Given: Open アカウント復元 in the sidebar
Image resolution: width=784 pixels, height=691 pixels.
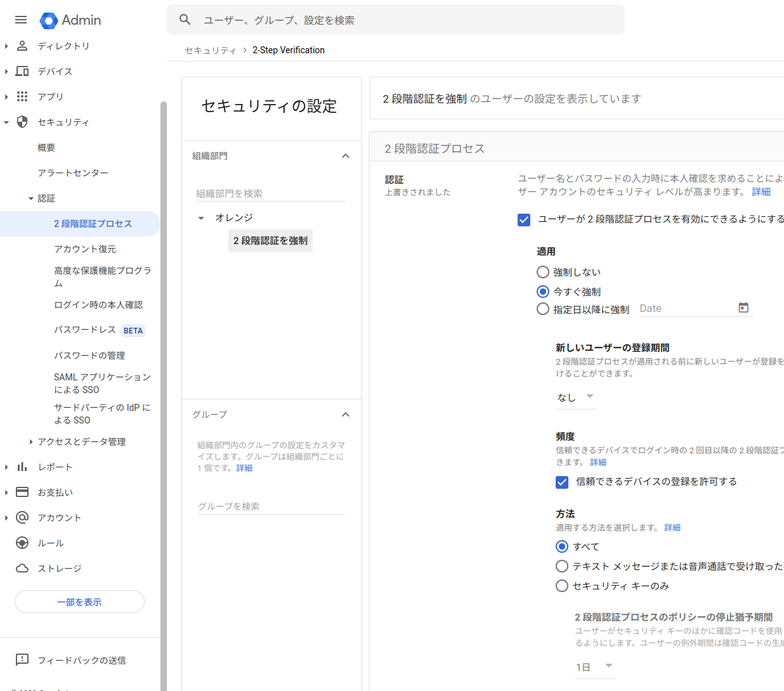Looking at the screenshot, I should coord(85,249).
